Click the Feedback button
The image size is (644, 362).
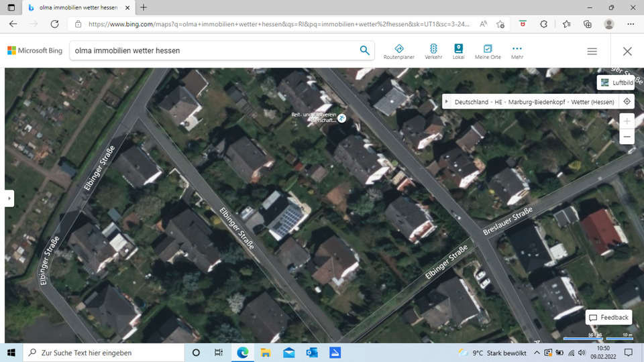click(609, 317)
